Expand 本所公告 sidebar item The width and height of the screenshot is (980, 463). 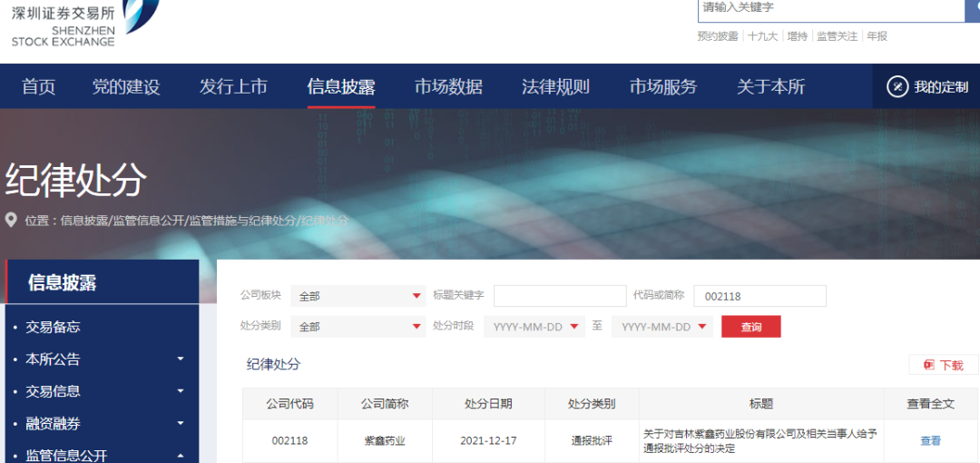pyautogui.click(x=180, y=360)
